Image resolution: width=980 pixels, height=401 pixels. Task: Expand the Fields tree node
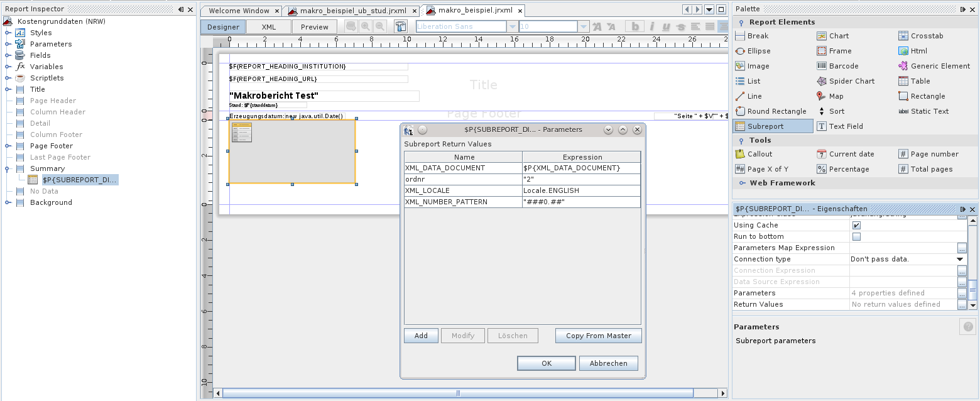tap(8, 55)
